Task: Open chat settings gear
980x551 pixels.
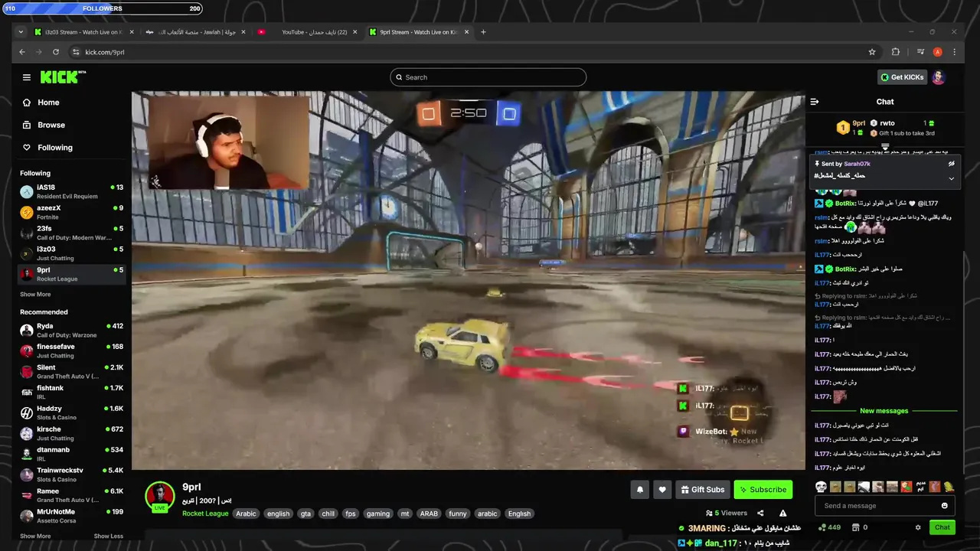Action: pyautogui.click(x=918, y=527)
